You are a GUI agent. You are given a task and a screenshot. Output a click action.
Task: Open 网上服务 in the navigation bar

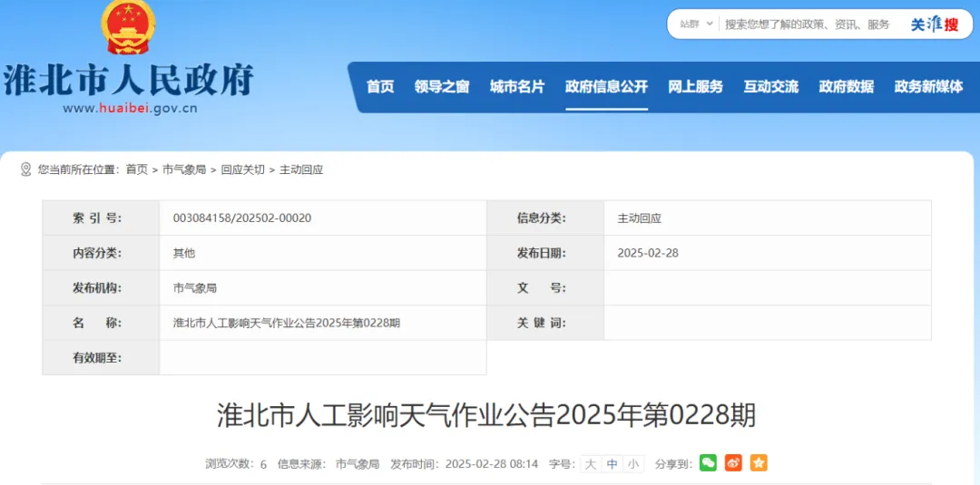(695, 87)
